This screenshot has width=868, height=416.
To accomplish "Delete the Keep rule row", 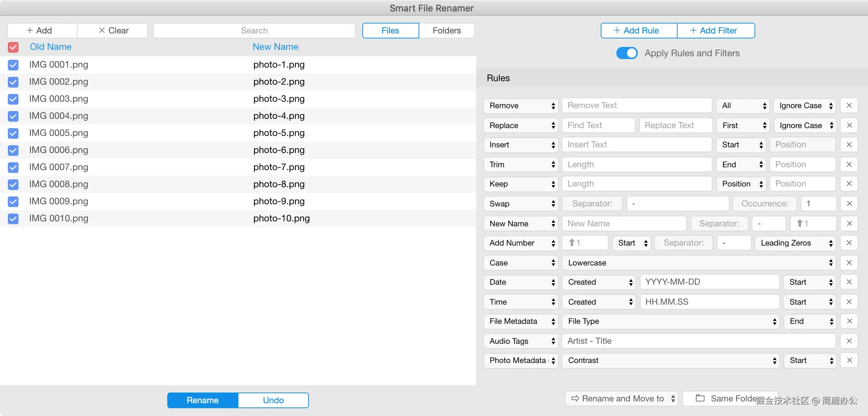I will click(x=849, y=184).
